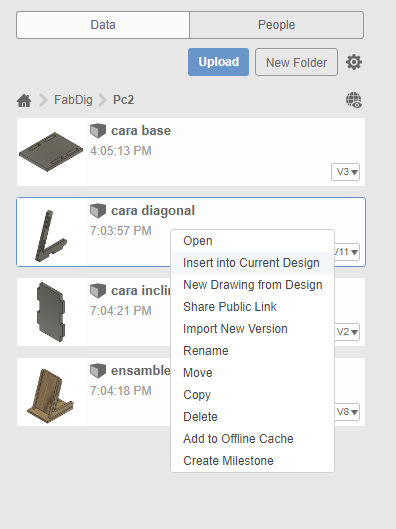
Task: Click the New Folder button
Action: tap(296, 62)
